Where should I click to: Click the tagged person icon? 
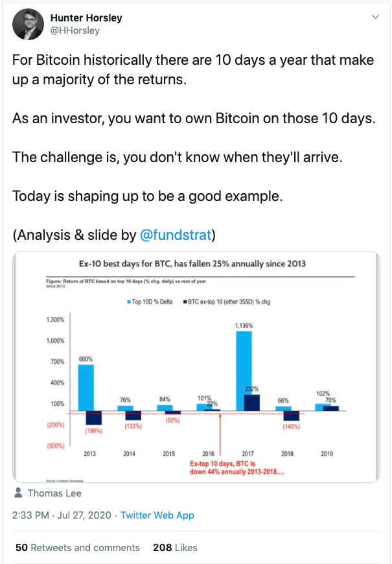point(18,493)
